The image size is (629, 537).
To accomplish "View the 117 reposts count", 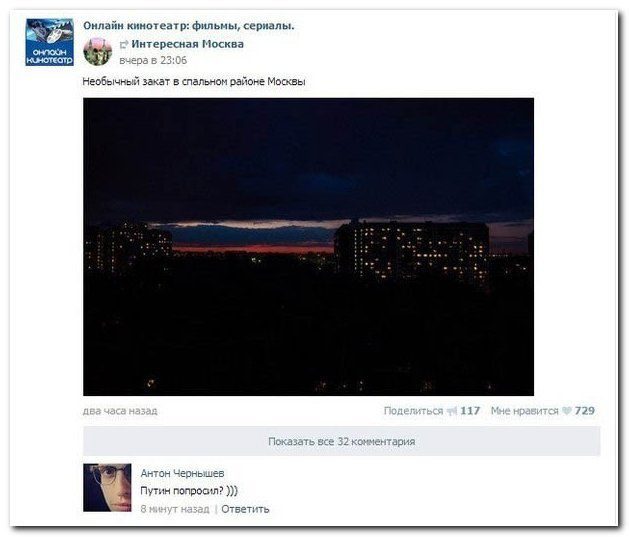I will click(470, 411).
